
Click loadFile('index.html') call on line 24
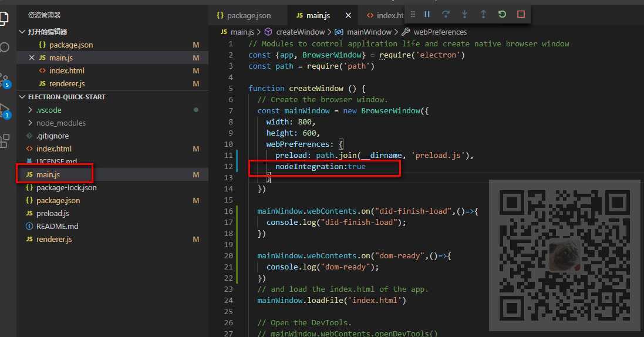coord(356,301)
